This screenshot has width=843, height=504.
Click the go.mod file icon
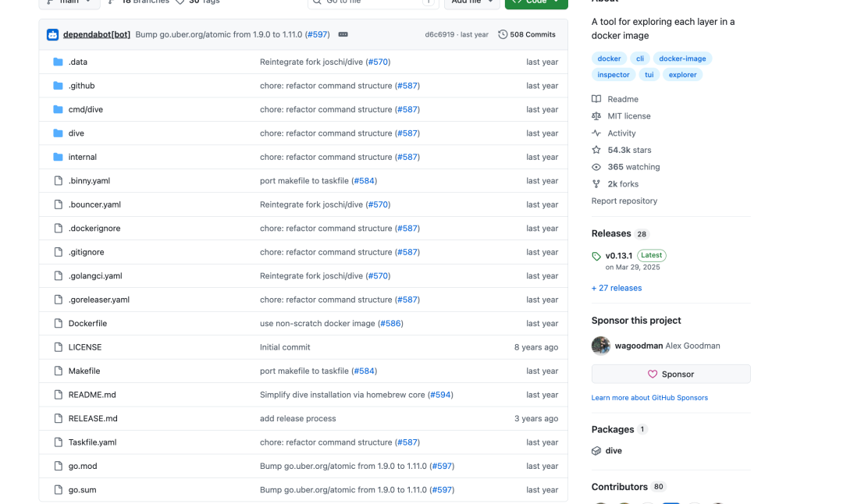(x=58, y=466)
